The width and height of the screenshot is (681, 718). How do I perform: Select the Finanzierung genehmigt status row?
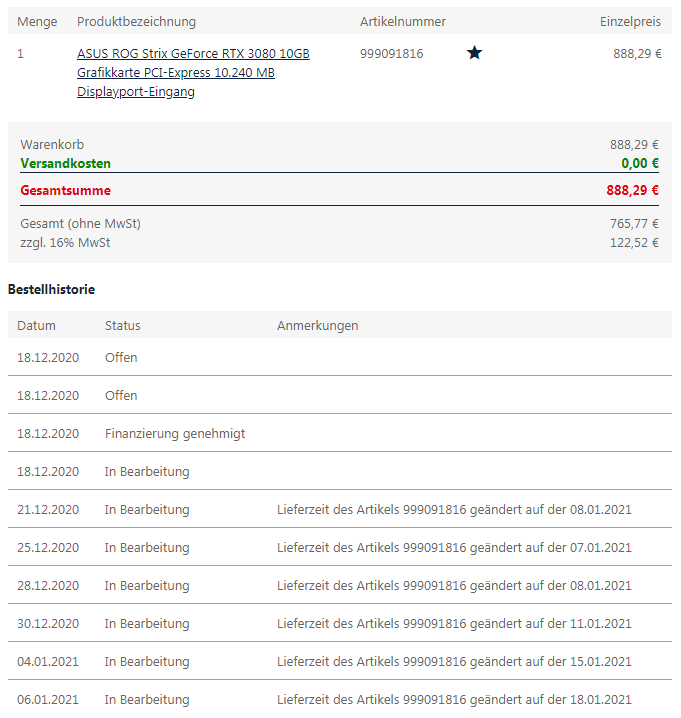point(340,433)
